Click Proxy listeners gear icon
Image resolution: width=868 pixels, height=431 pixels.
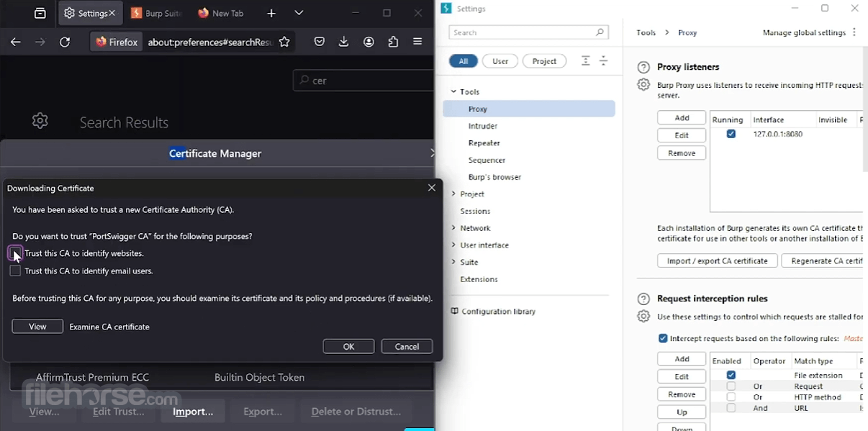643,84
